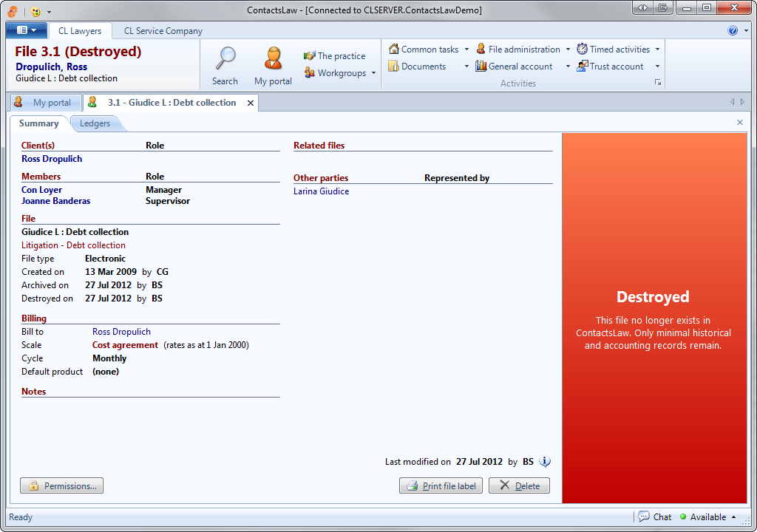757x532 pixels.
Task: Open other party Larina Giudice
Action: click(x=321, y=191)
